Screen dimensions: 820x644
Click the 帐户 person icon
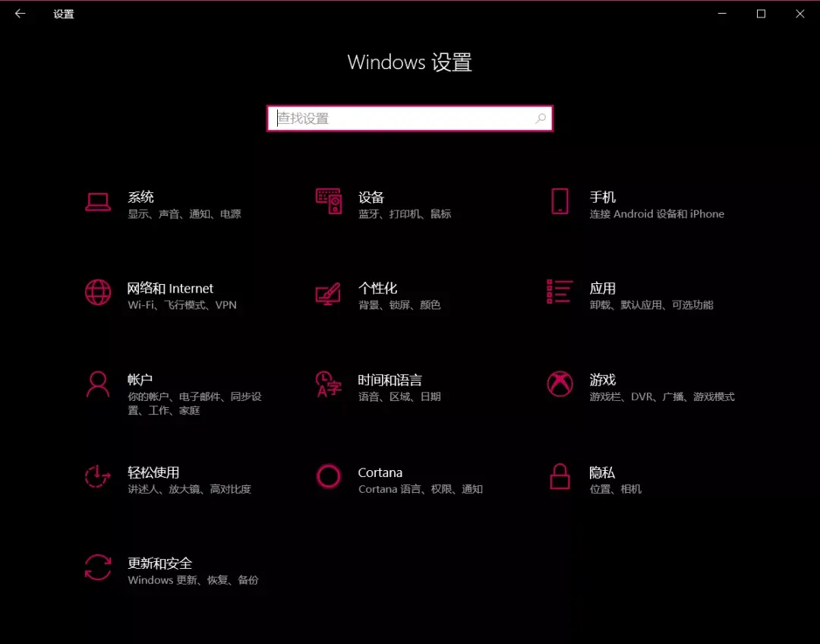[98, 384]
